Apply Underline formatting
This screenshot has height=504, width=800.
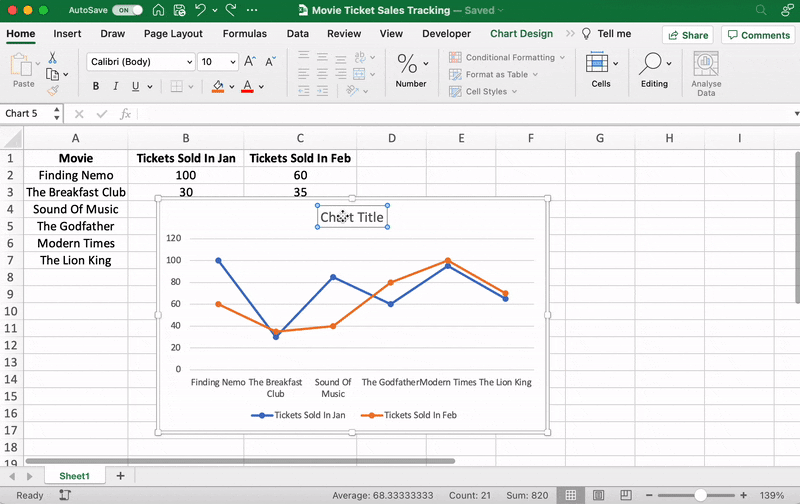tap(135, 87)
